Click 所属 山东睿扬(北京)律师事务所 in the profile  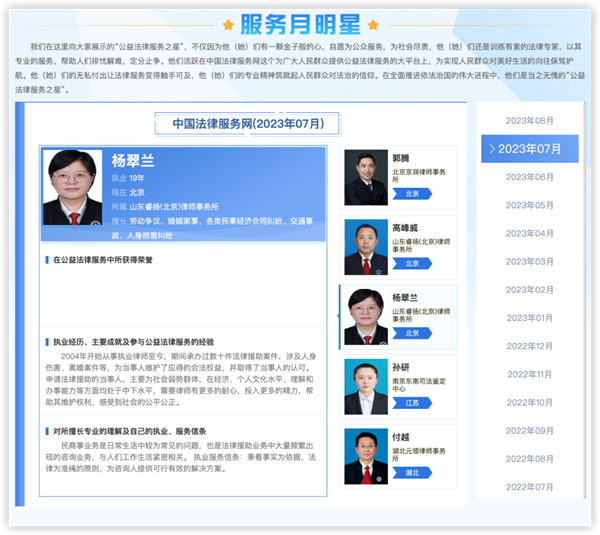pos(165,207)
